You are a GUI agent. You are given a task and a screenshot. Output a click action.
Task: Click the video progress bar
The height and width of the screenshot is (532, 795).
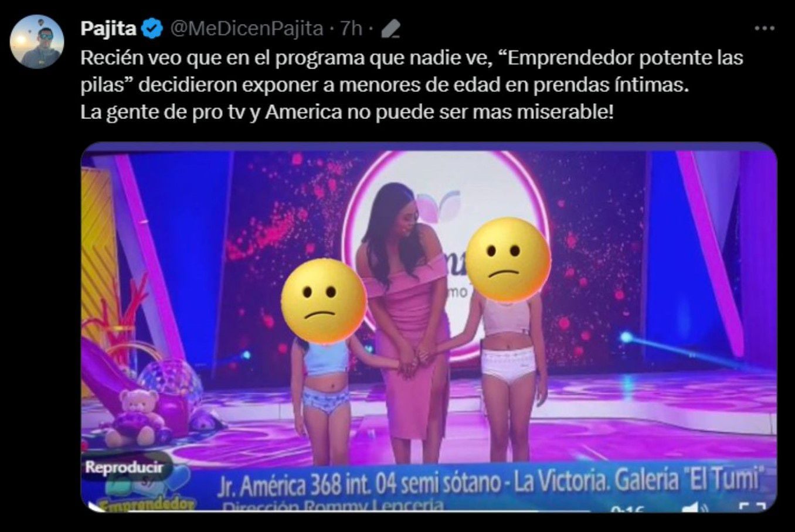[429, 511]
